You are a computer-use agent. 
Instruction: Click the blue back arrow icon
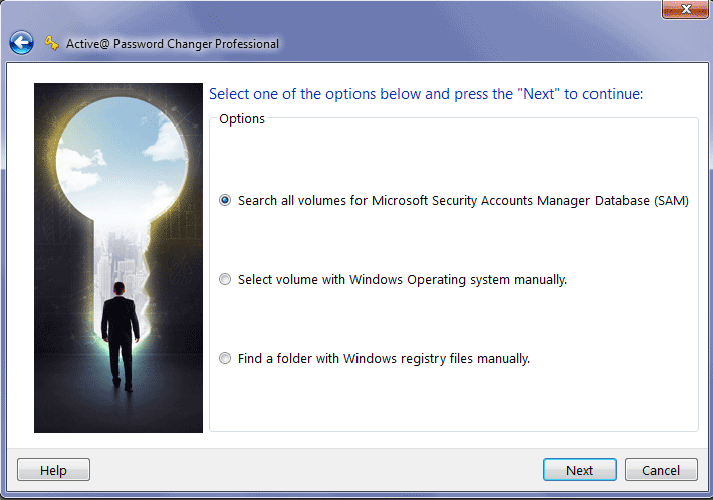point(22,43)
